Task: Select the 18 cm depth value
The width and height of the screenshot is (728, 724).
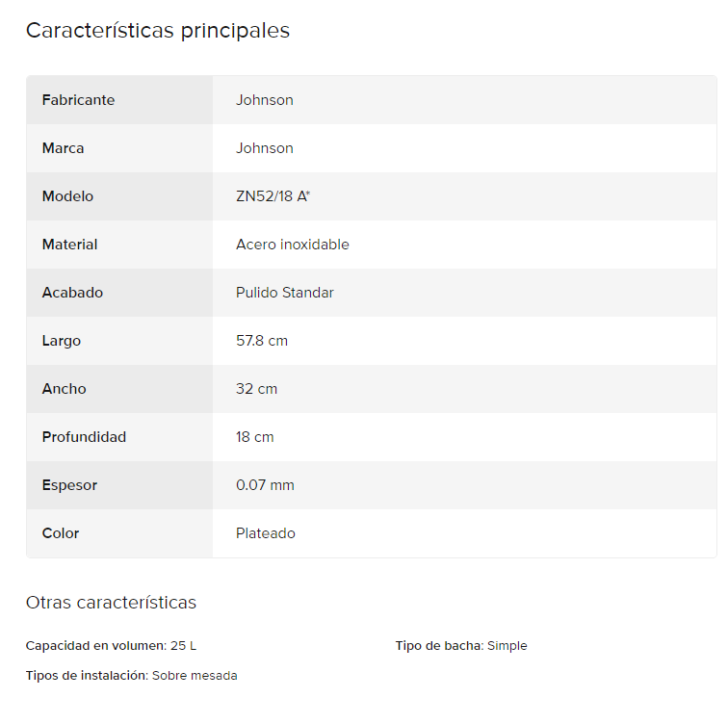Action: 255,437
